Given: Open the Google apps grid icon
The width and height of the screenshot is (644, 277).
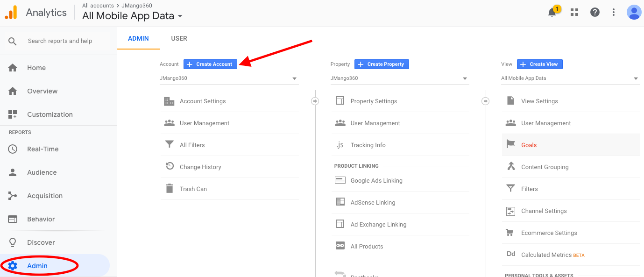Looking at the screenshot, I should 574,12.
